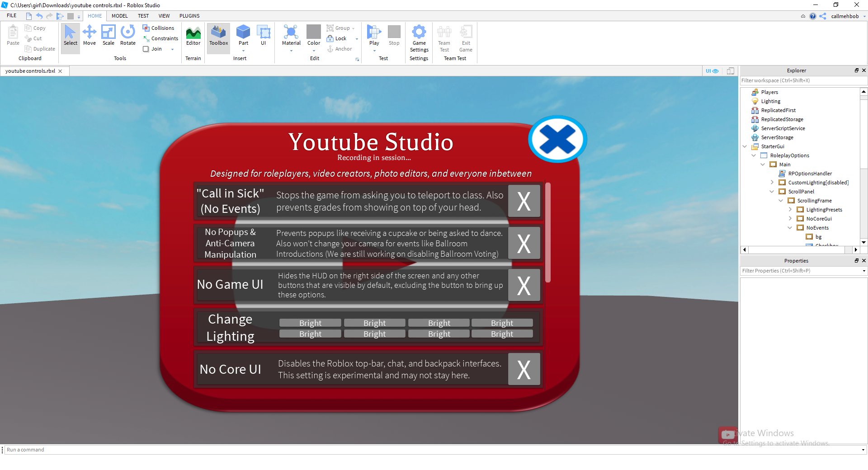This screenshot has height=470, width=868.
Task: Open the callmehbob account menu
Action: pyautogui.click(x=848, y=16)
